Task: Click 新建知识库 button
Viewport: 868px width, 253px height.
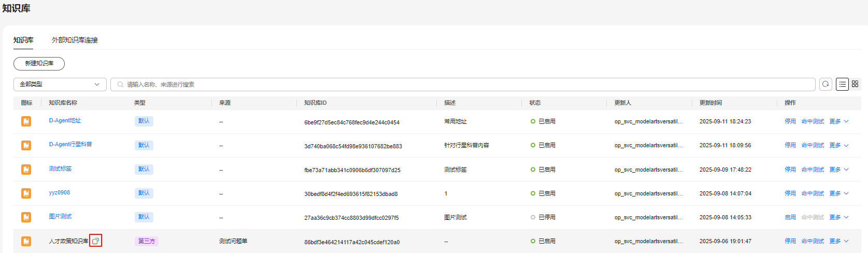Action: (39, 63)
